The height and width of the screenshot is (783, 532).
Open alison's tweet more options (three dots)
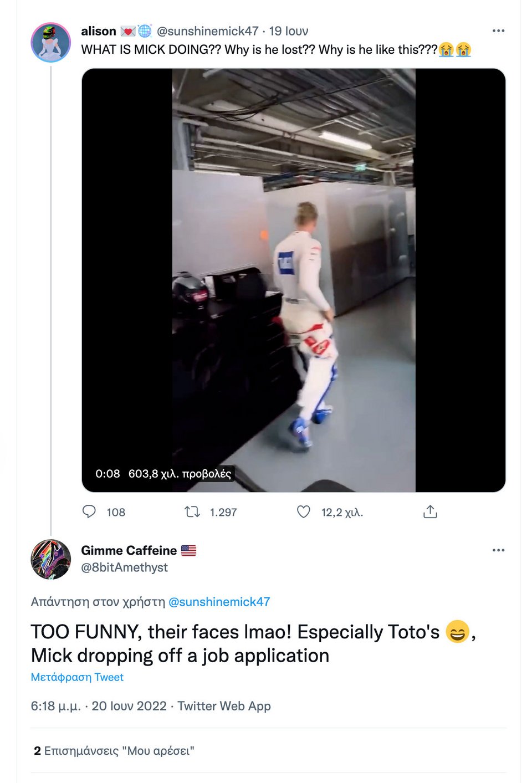(498, 30)
